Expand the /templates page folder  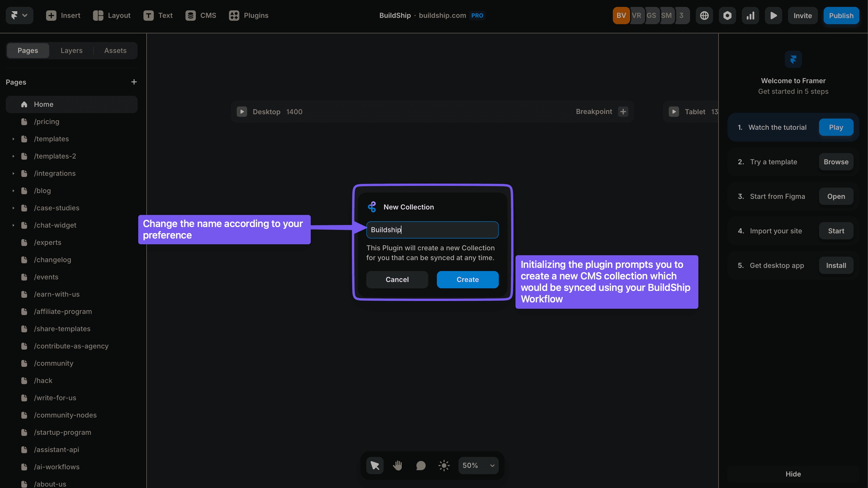pos(13,139)
